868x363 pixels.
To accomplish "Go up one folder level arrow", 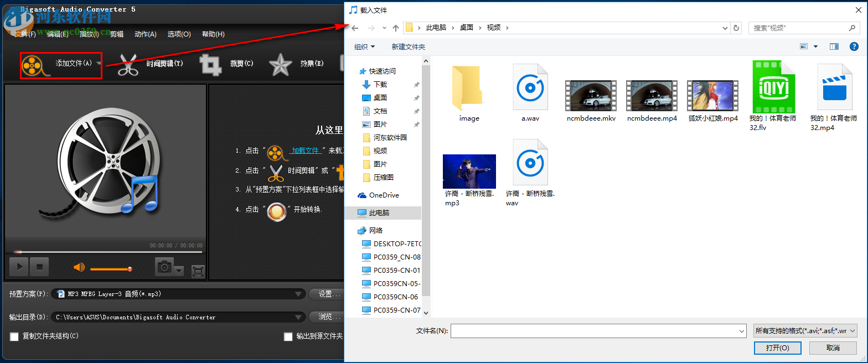I will click(395, 28).
